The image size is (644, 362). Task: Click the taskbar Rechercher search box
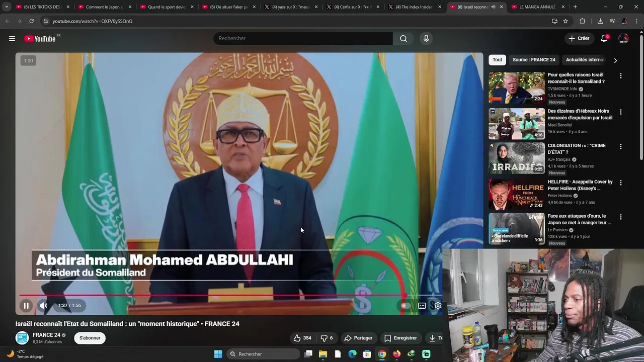(x=263, y=354)
